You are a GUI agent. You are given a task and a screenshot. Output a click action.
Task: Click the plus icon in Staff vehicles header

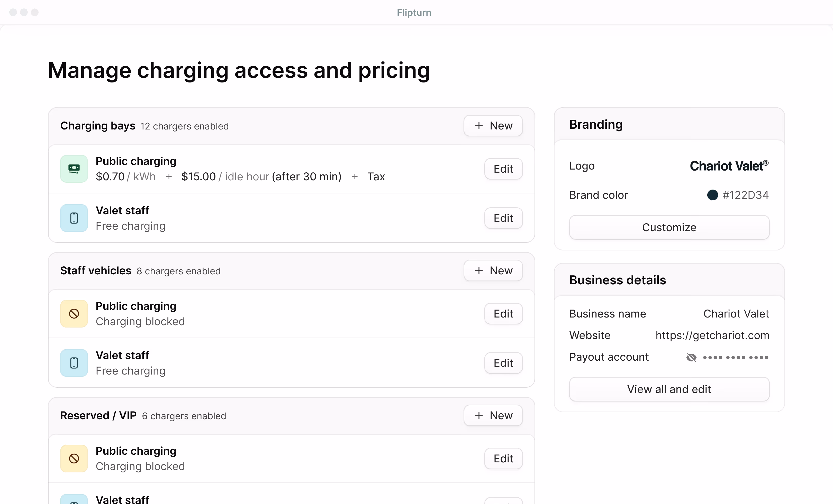pos(479,270)
